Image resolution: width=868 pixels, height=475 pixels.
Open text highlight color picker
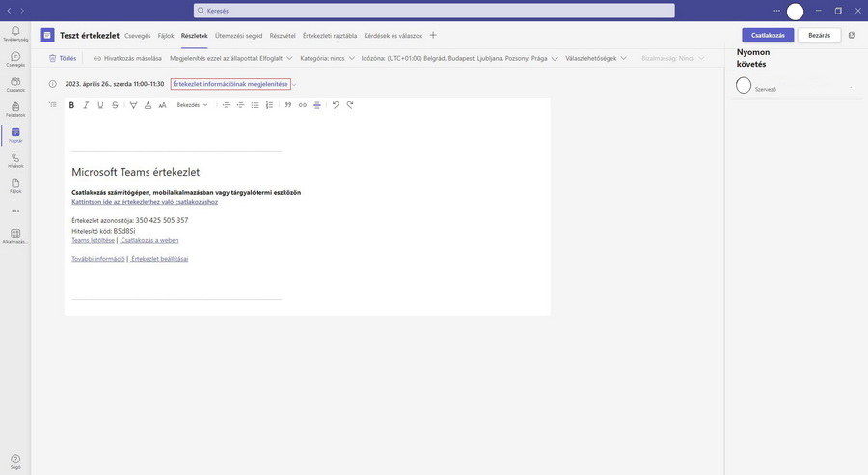(133, 105)
